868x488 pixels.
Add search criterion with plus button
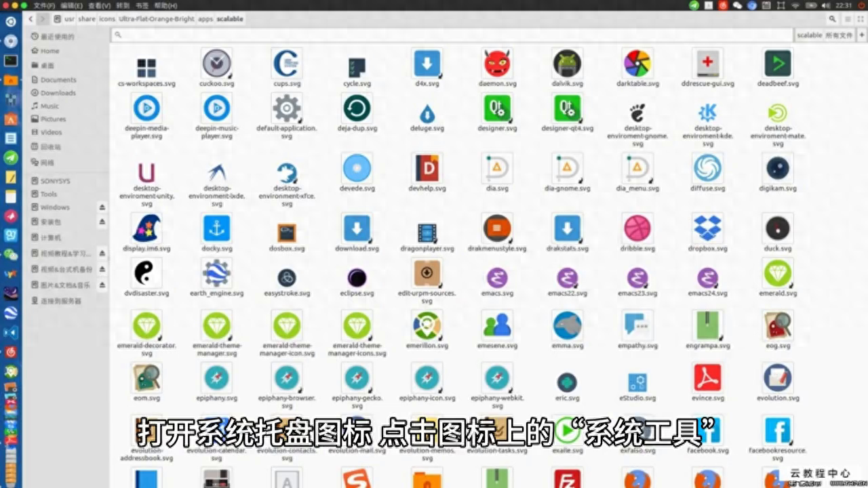coord(861,35)
